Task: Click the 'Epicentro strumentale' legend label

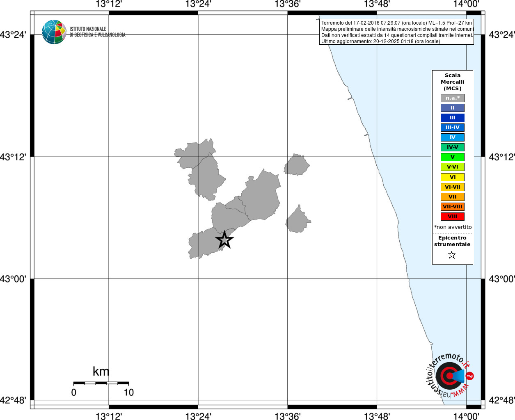Action: coord(452,241)
